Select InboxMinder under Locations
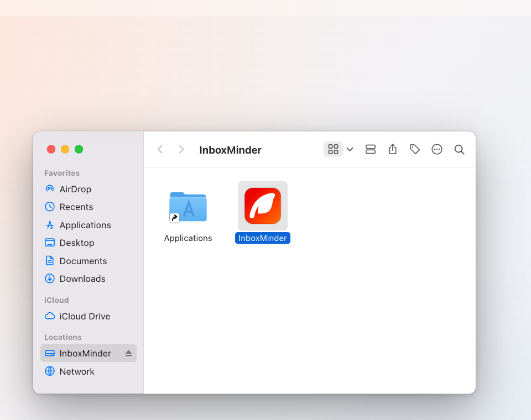The width and height of the screenshot is (531, 420). point(88,353)
